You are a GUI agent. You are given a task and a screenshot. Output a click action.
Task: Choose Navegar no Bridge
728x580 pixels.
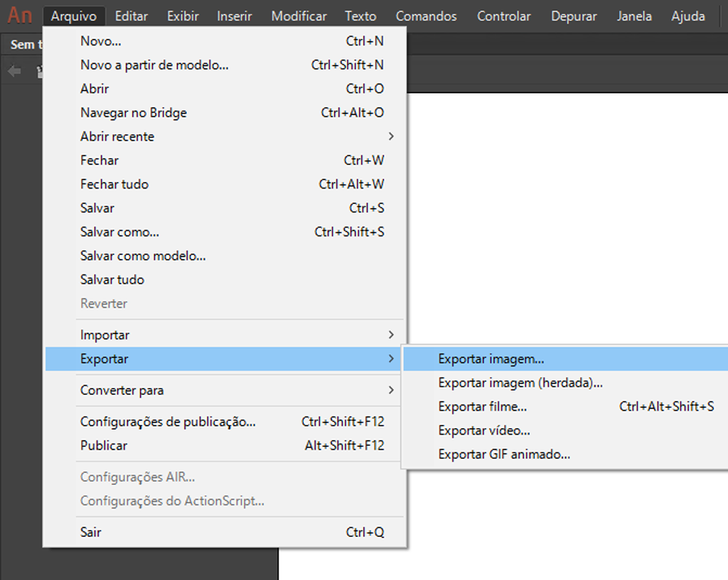pos(132,112)
